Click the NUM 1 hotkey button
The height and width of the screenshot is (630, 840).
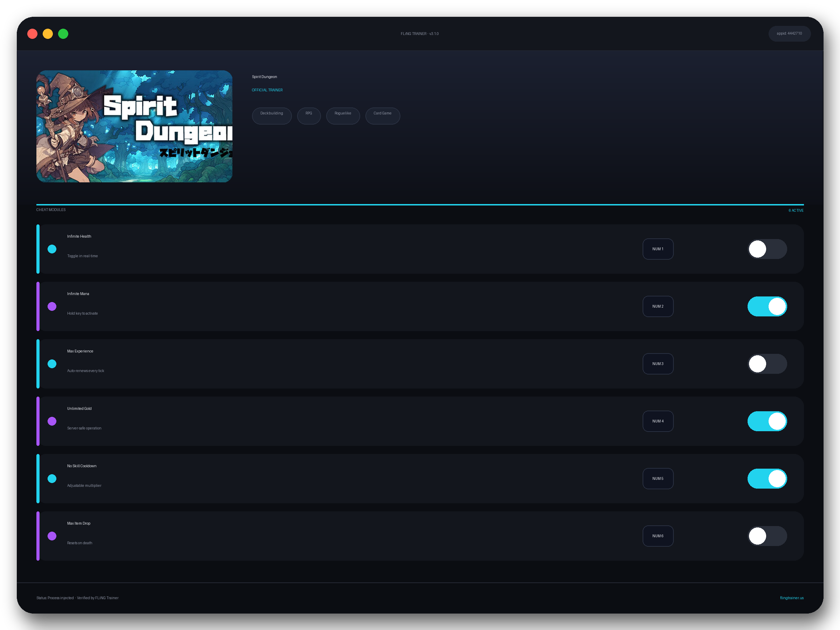[658, 249]
